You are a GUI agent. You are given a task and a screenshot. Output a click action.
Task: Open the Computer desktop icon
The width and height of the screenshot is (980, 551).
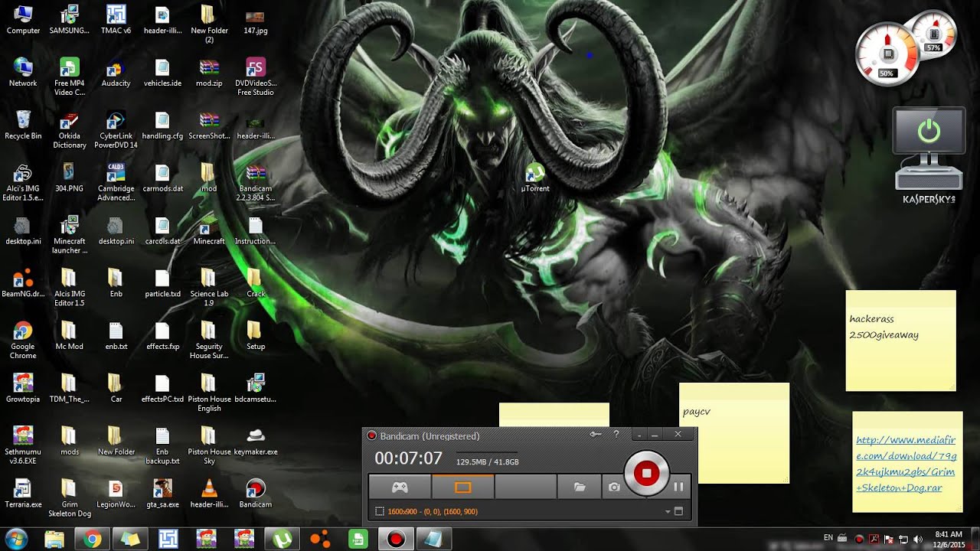[23, 21]
